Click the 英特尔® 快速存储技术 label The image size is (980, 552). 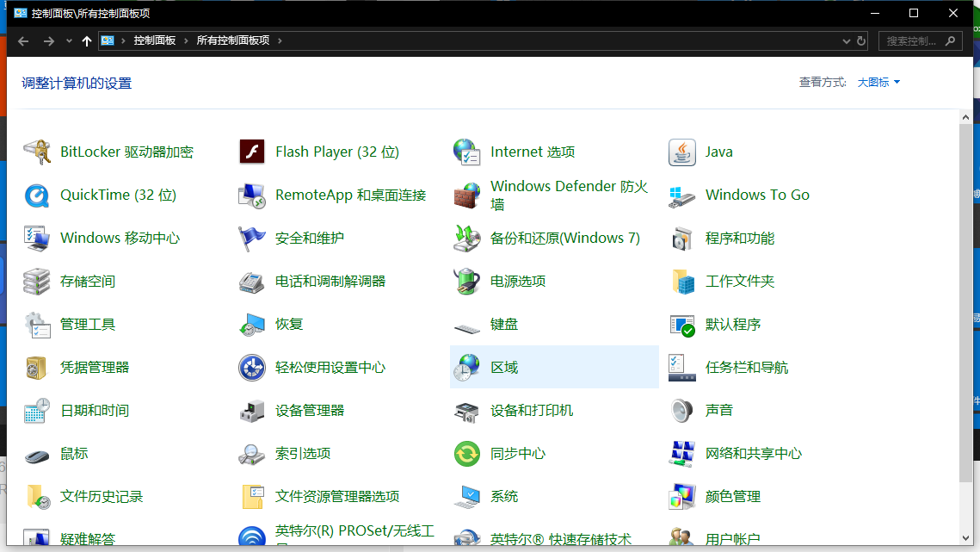(561, 539)
